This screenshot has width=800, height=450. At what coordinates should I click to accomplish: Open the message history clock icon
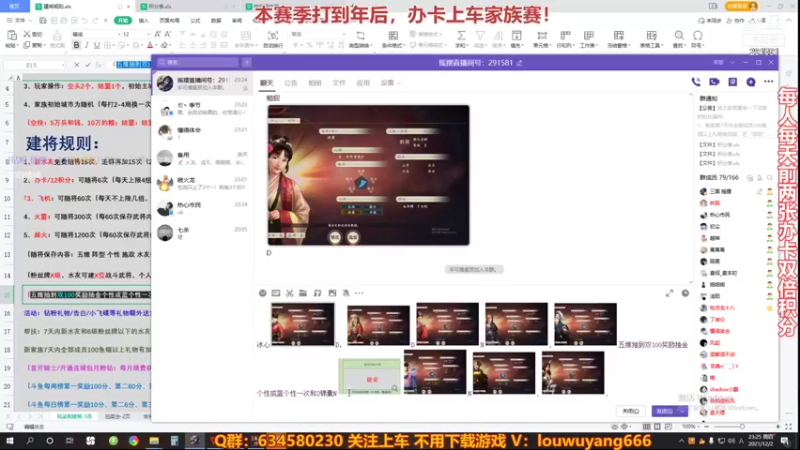[685, 293]
